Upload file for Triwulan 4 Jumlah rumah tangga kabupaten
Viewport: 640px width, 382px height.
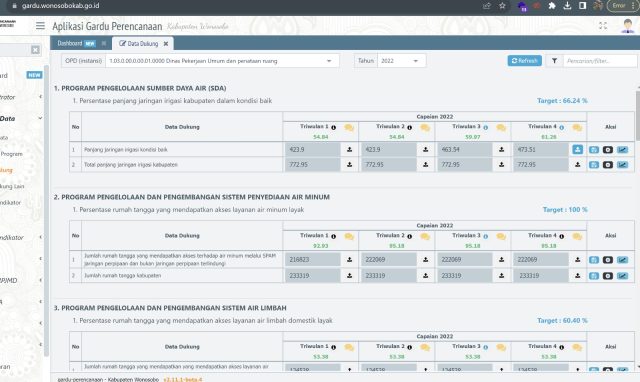coord(578,276)
